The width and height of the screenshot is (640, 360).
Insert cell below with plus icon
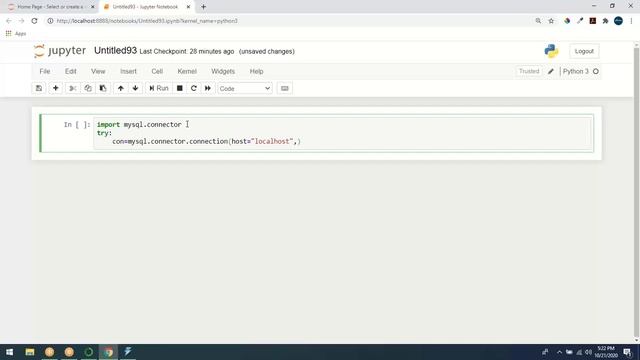pos(56,88)
